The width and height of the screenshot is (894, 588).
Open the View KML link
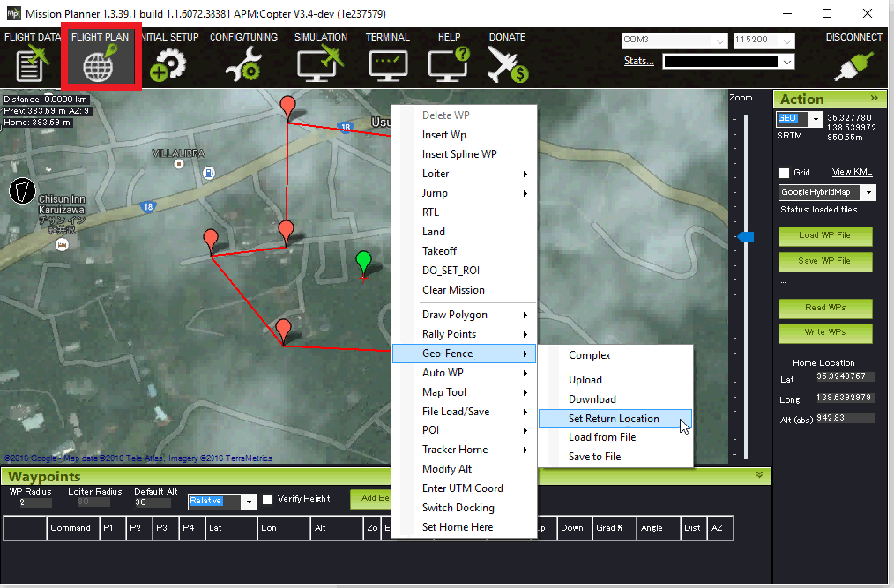coord(853,172)
